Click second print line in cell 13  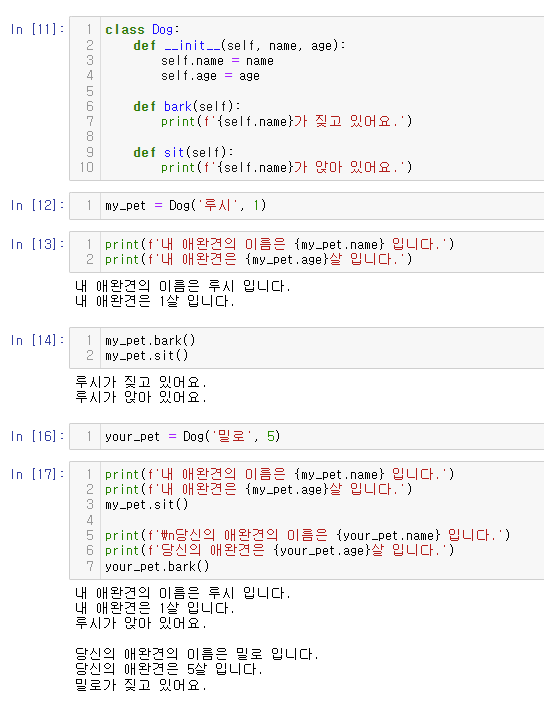[x=259, y=259]
